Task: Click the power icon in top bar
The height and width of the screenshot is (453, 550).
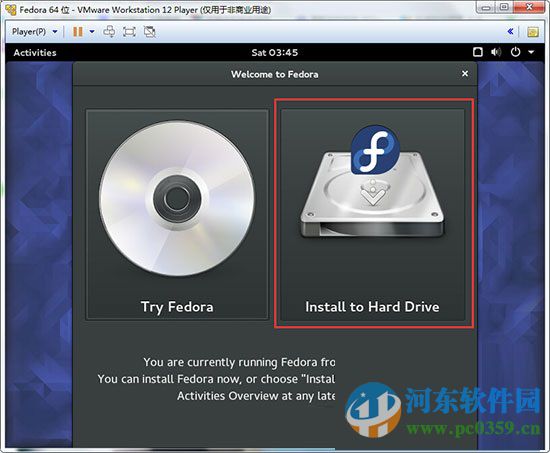Action: click(515, 52)
